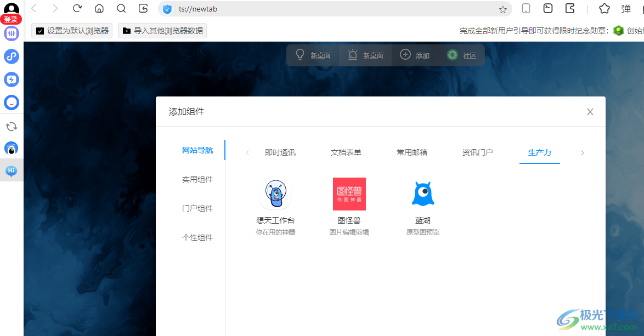Select the lightbulb 新桌面 icon

300,55
